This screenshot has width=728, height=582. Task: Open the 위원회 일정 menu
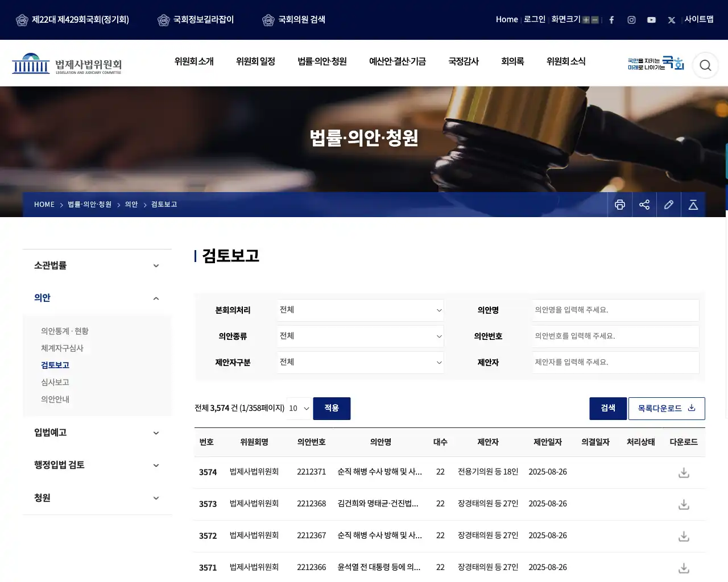coord(255,61)
